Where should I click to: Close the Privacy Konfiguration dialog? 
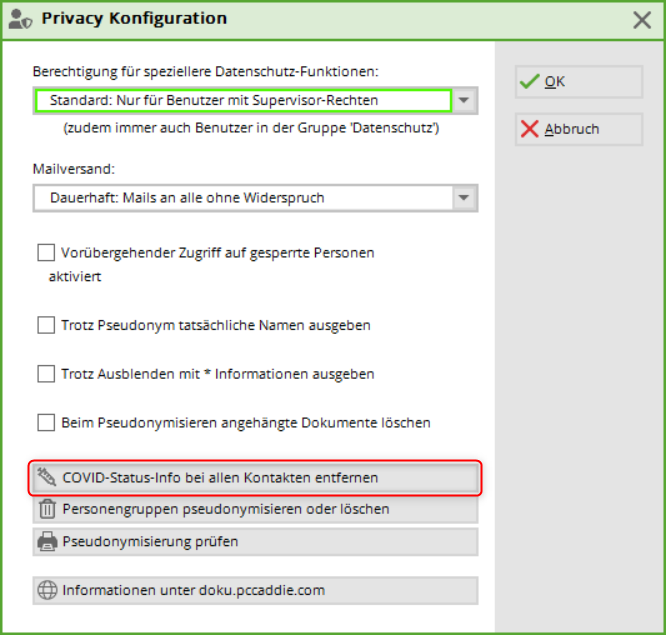(643, 19)
